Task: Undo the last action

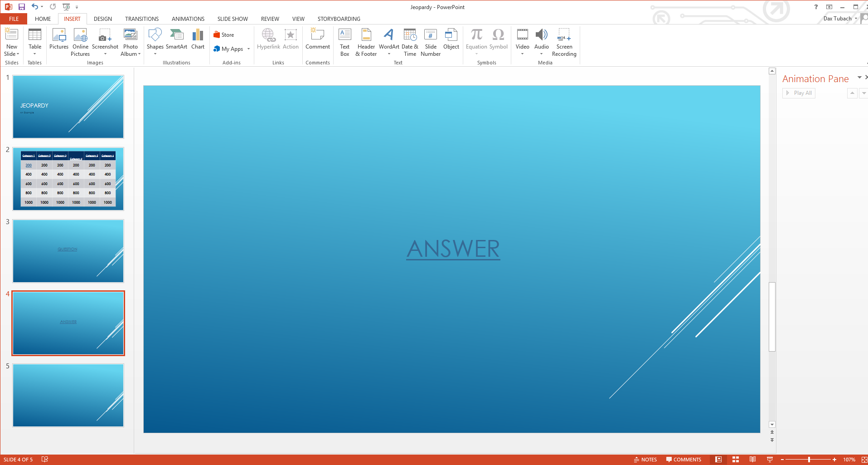Action: (34, 7)
